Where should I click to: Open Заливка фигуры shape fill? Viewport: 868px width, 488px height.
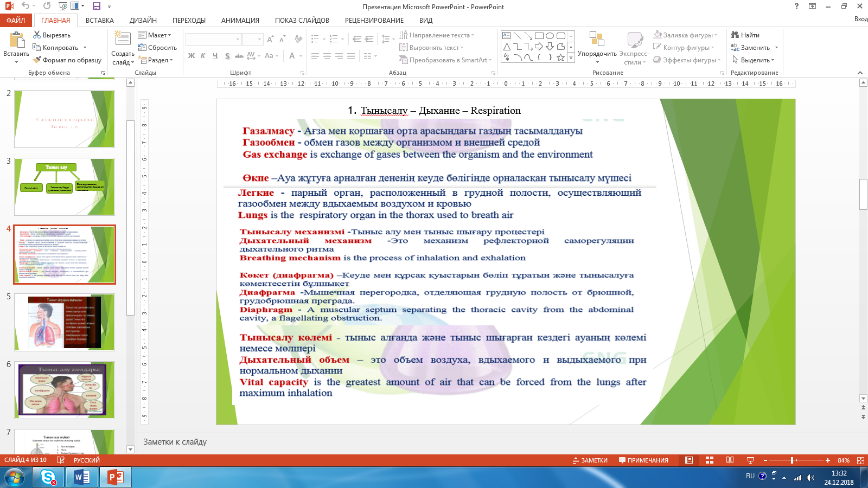coord(685,35)
